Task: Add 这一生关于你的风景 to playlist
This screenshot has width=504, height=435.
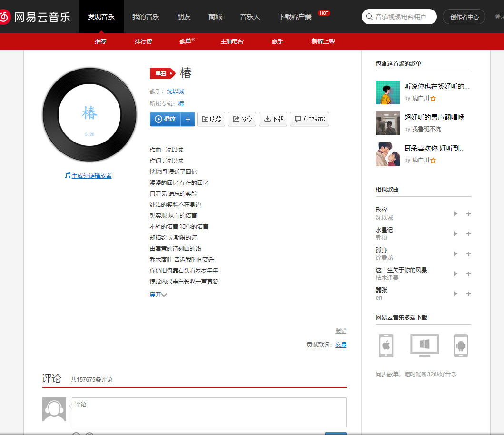Action: click(469, 274)
